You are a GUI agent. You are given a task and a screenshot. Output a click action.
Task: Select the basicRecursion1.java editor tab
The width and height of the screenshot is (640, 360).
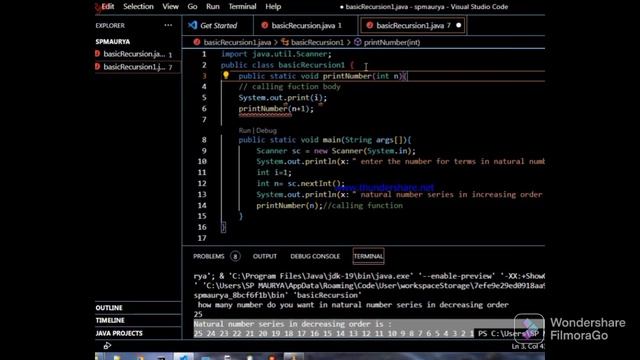tap(412, 25)
